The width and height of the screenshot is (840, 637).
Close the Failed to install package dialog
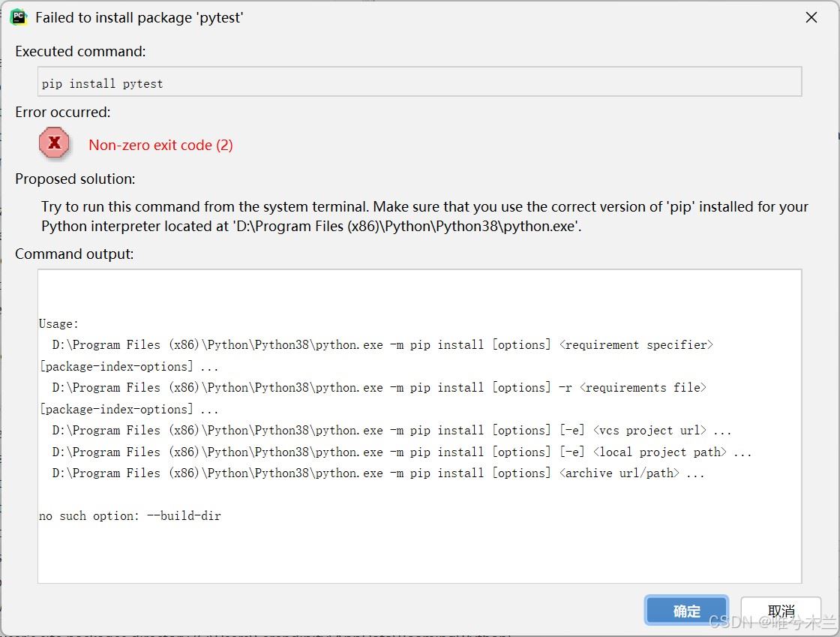tap(811, 17)
